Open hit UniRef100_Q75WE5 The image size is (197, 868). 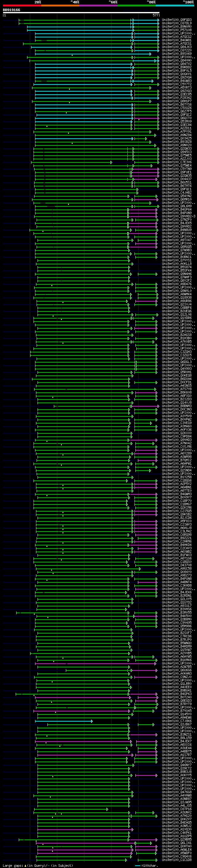coord(177,155)
